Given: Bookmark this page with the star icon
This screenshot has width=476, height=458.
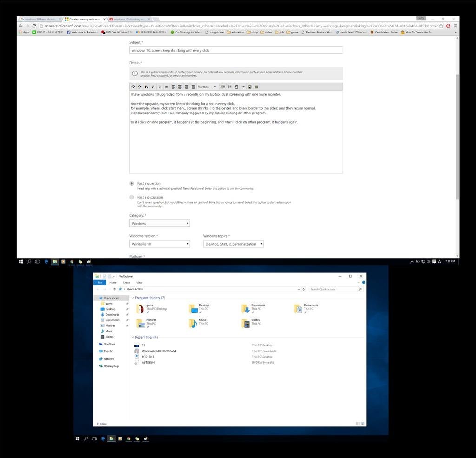Looking at the screenshot, I should (441, 26).
